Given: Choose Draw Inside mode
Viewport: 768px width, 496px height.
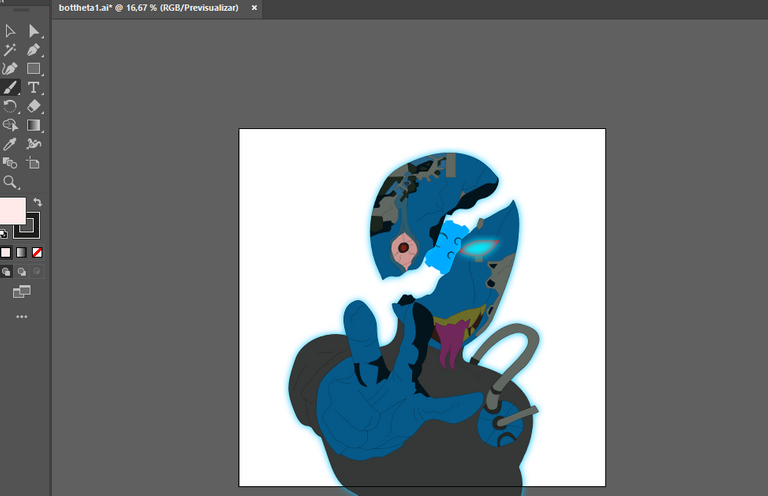Looking at the screenshot, I should coord(37,271).
